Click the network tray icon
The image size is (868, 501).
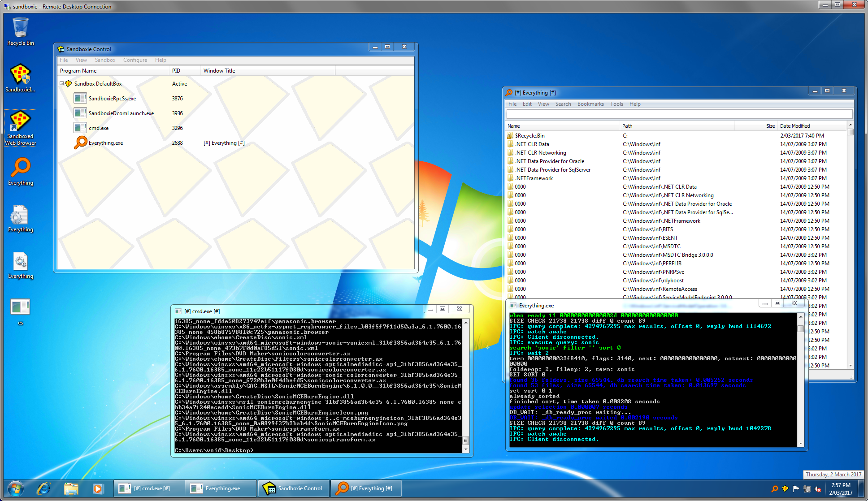click(807, 489)
